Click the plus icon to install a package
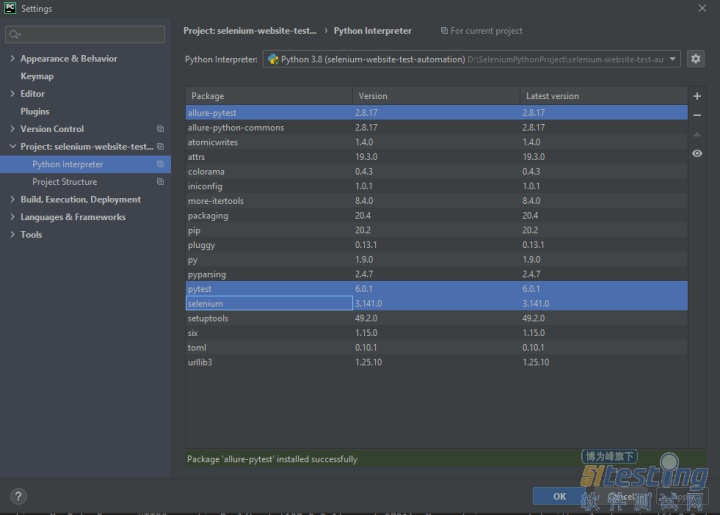720x515 pixels. click(697, 96)
